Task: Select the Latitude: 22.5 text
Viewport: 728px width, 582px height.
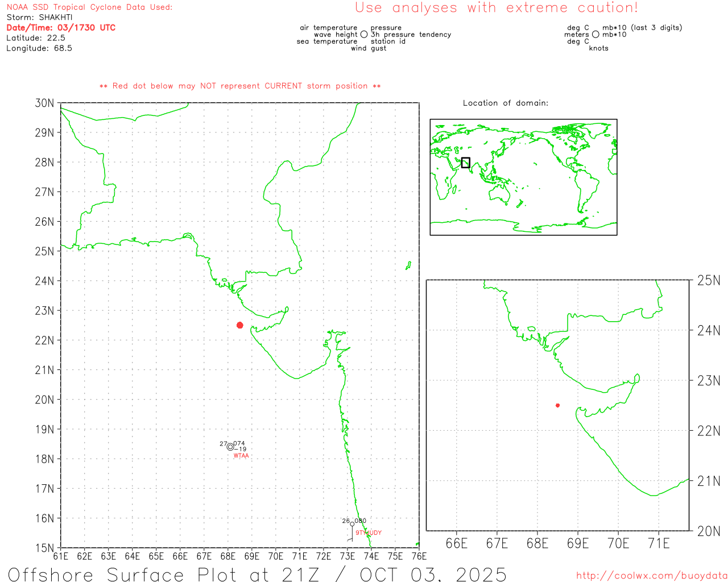Action: coord(36,38)
